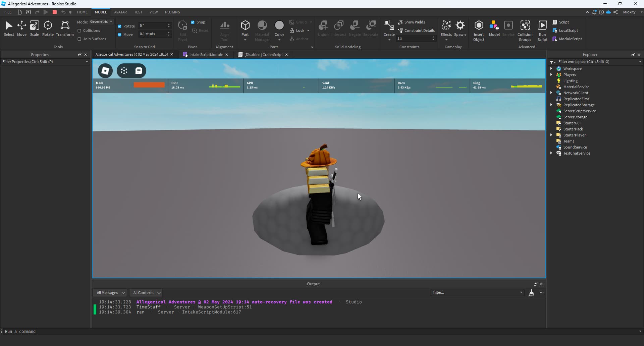This screenshot has width=644, height=346.
Task: Insert a new LocalScript
Action: pos(566,30)
